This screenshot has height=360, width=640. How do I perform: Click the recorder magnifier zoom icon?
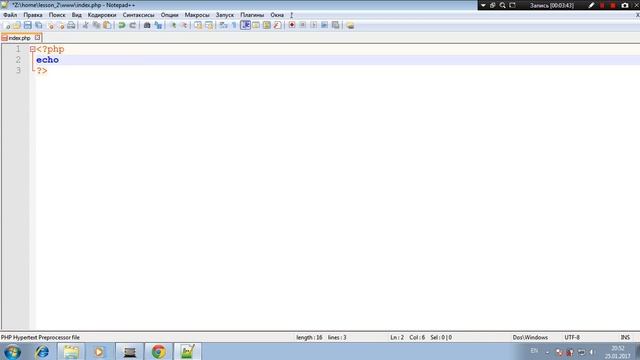(502, 5)
